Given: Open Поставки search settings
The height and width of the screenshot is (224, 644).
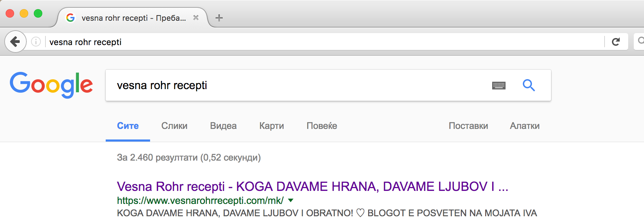Looking at the screenshot, I should coord(468,126).
